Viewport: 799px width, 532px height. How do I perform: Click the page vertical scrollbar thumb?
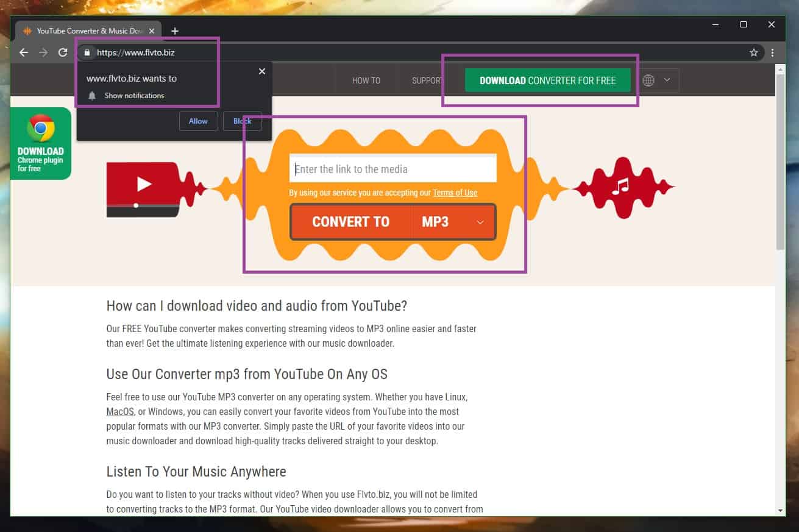[780, 161]
